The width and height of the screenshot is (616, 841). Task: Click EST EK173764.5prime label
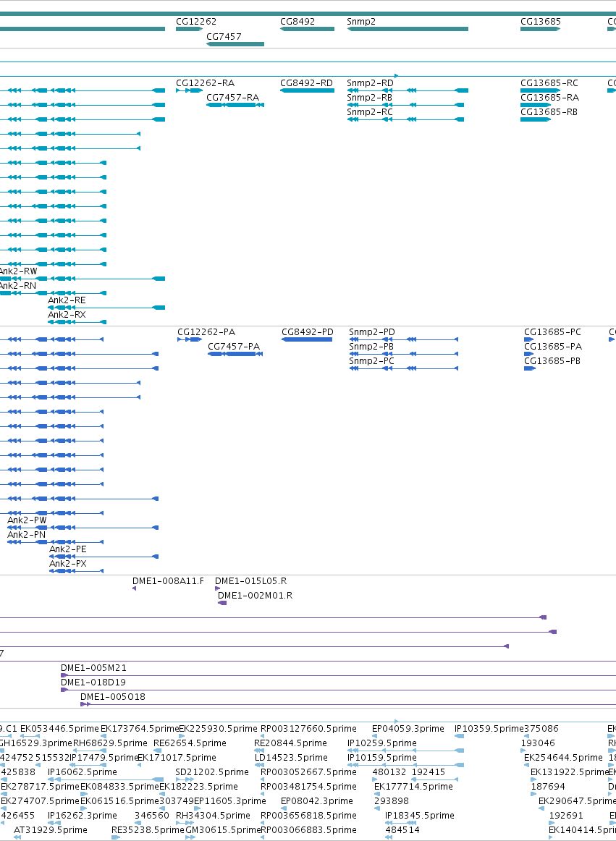click(x=140, y=729)
